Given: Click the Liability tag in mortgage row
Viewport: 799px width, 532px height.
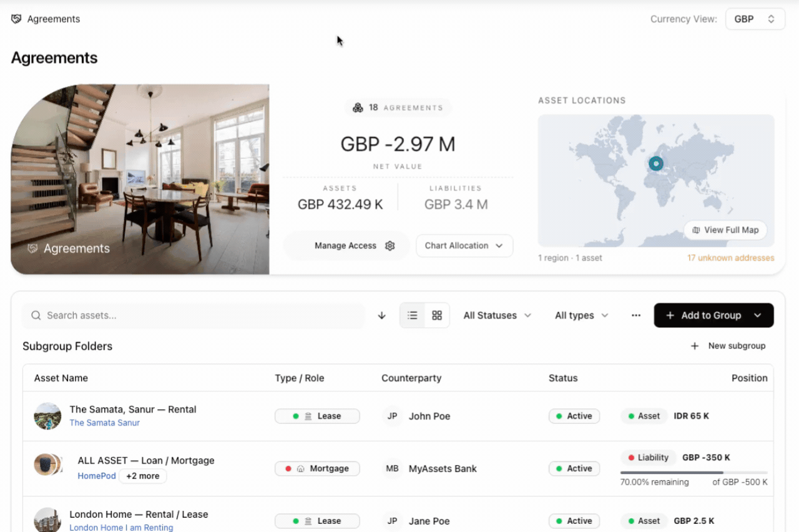Looking at the screenshot, I should click(648, 458).
